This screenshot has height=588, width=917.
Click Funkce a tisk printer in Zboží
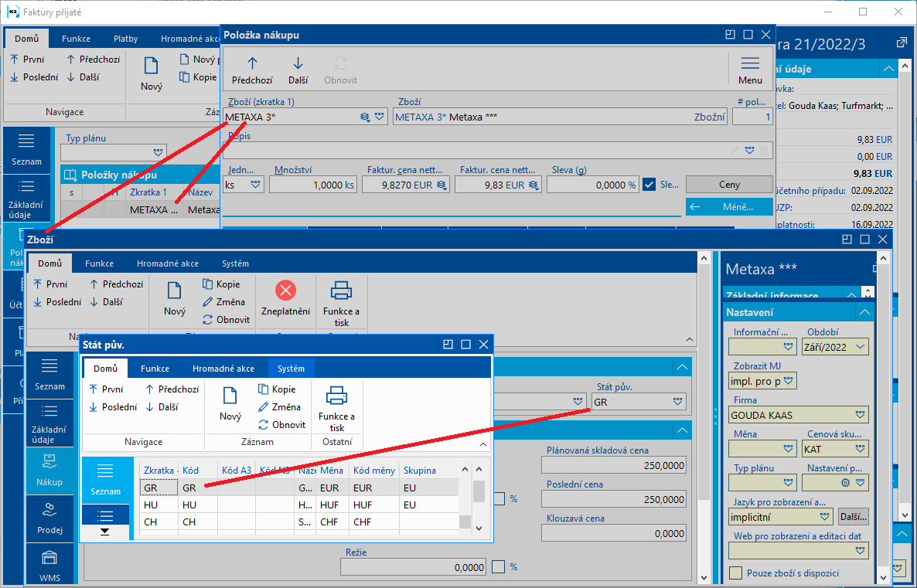point(341,290)
